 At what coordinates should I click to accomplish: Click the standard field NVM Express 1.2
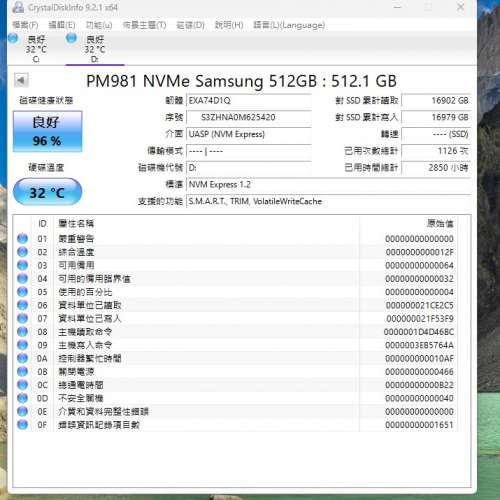pyautogui.click(x=328, y=185)
